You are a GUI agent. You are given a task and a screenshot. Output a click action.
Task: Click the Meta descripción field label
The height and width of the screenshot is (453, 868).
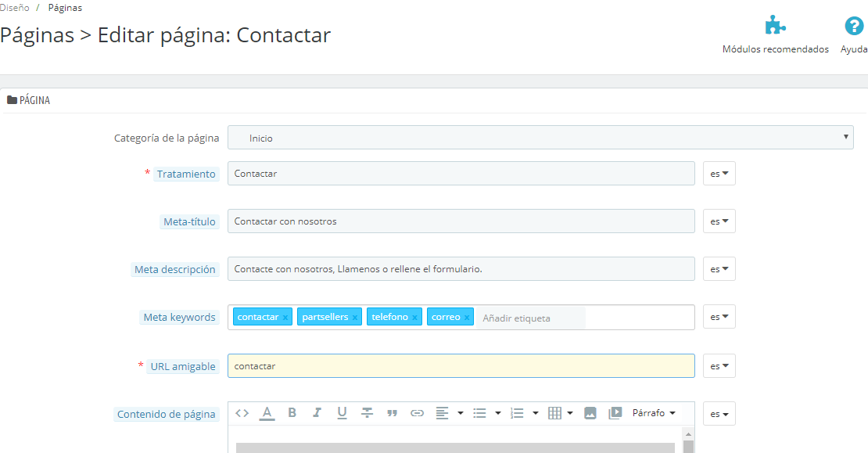(175, 269)
